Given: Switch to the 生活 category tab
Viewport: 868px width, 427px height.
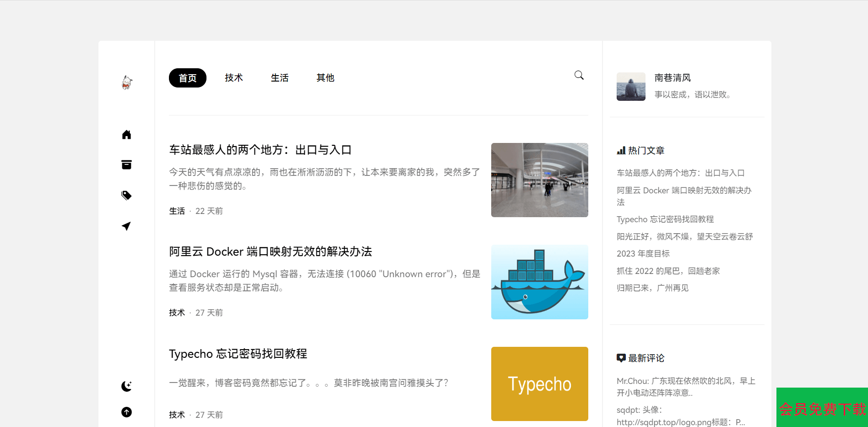Looking at the screenshot, I should pos(280,78).
